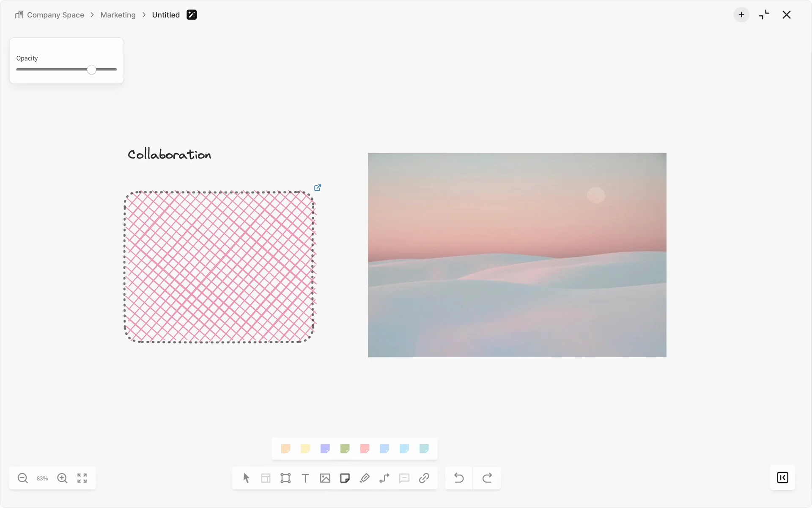Zoom in the canvas
The image size is (812, 508).
click(62, 478)
